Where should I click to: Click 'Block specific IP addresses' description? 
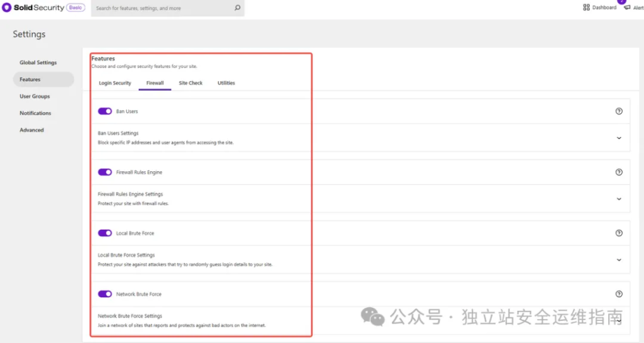[165, 142]
